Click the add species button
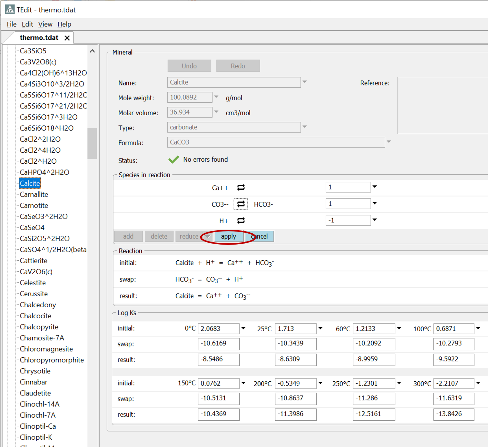 pyautogui.click(x=128, y=236)
